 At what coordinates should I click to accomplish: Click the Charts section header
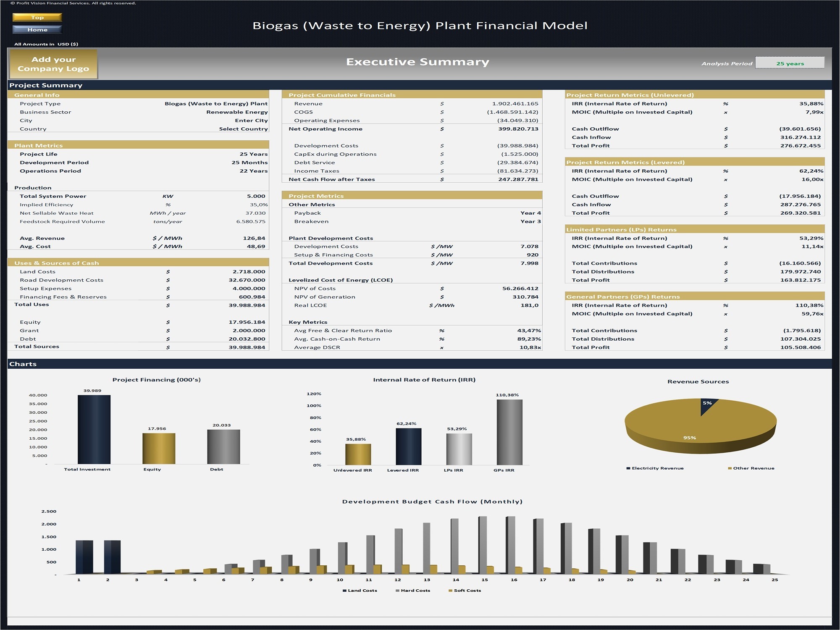coord(24,364)
